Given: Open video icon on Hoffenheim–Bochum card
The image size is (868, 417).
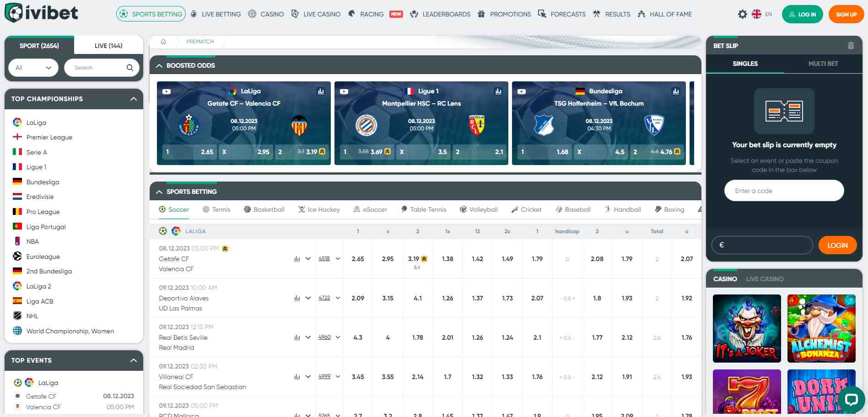Looking at the screenshot, I should (x=522, y=91).
